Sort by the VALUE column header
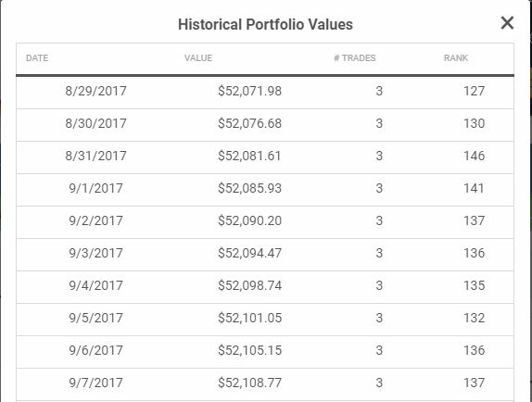 coord(198,58)
